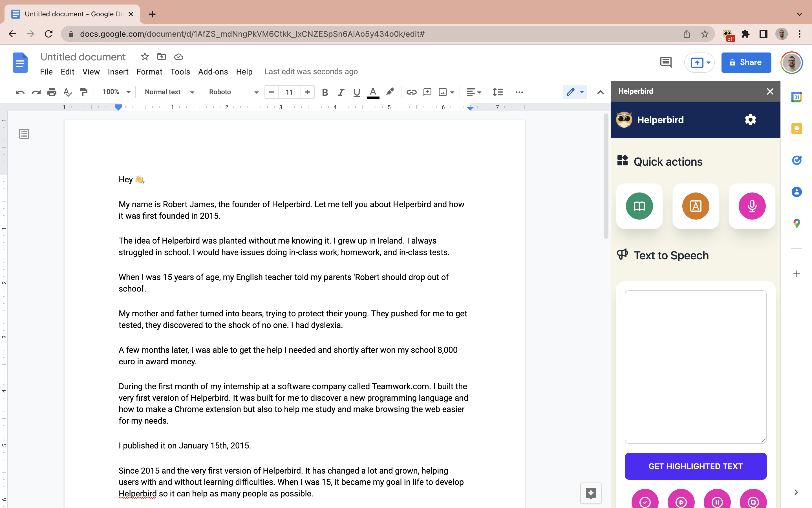This screenshot has height=508, width=812.
Task: Add a comment using the toolbar icon
Action: pyautogui.click(x=427, y=92)
